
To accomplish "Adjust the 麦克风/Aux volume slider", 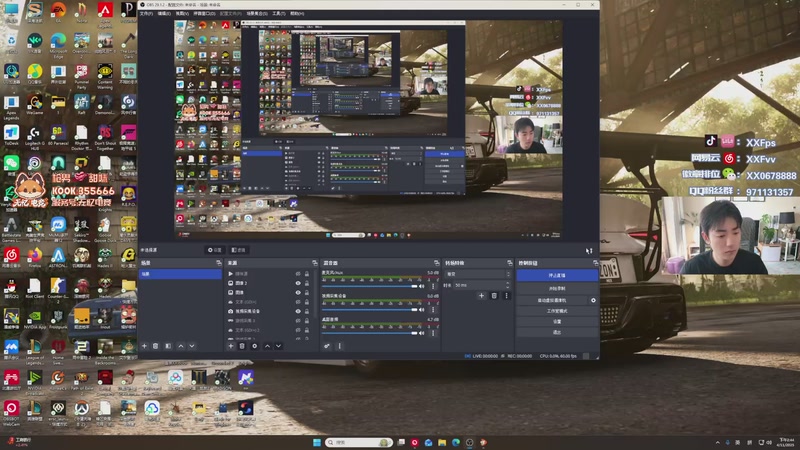I will (369, 286).
